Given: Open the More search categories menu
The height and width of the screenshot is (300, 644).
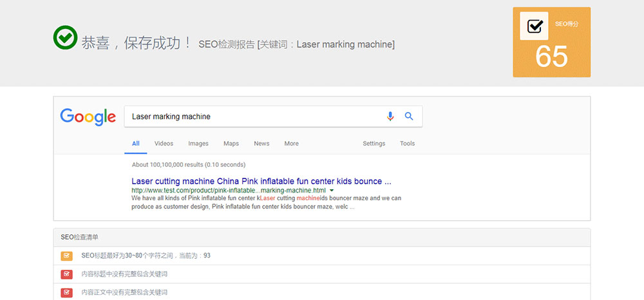Looking at the screenshot, I should coord(291,144).
